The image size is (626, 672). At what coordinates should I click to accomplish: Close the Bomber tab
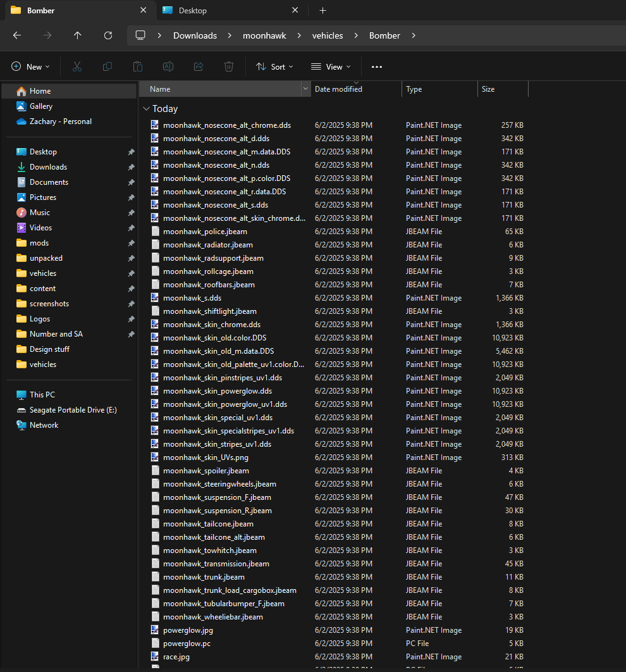pos(144,10)
